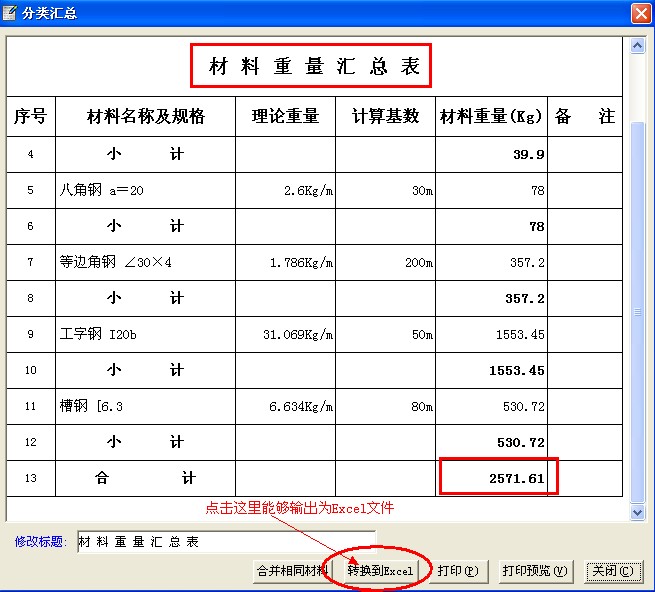The height and width of the screenshot is (592, 655).
Task: Click the 关闭(C) button
Action: (611, 571)
